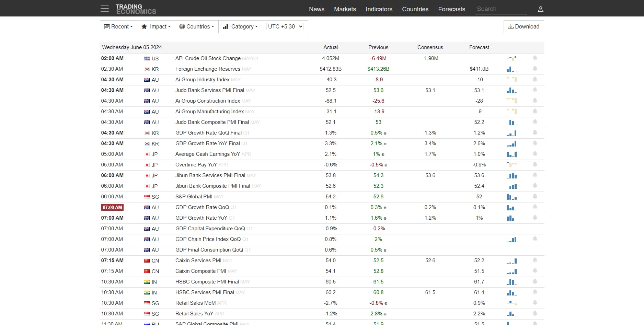
Task: Open Forecasts in top navigation
Action: tap(451, 9)
